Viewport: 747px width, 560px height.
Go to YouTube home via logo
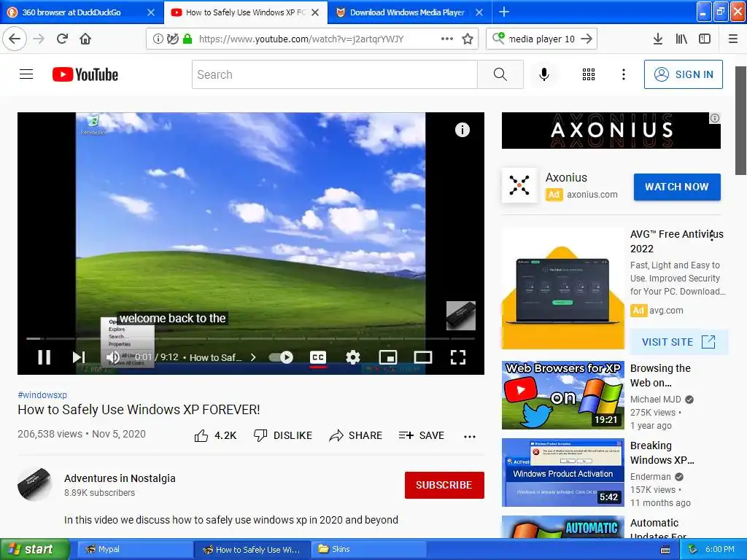point(85,74)
